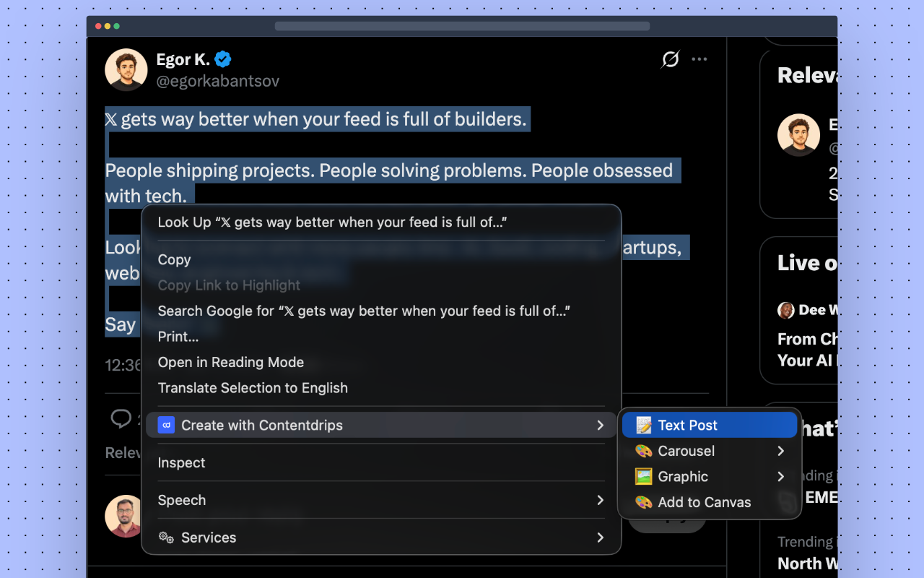Click the Grok icon on Egor's post
Screen dimensions: 924x578
coord(671,59)
